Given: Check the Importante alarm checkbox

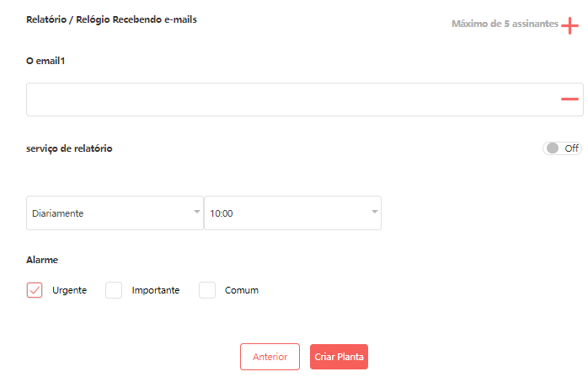Looking at the screenshot, I should [114, 290].
